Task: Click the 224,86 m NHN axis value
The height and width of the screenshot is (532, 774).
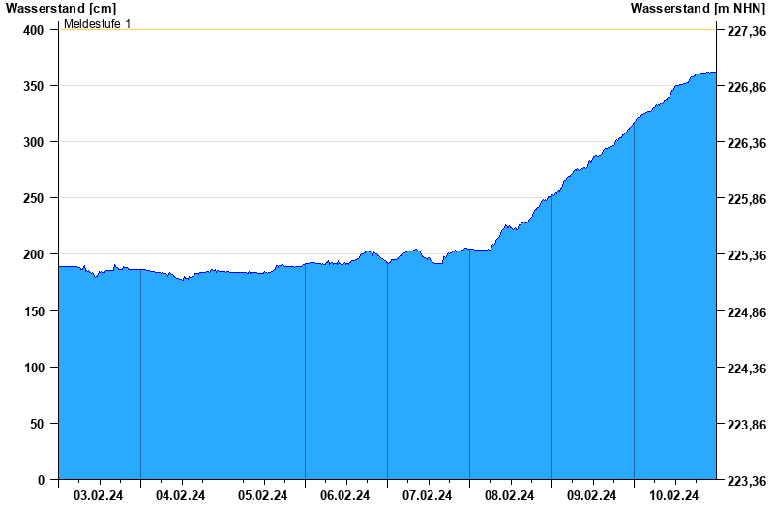Action: [x=746, y=312]
